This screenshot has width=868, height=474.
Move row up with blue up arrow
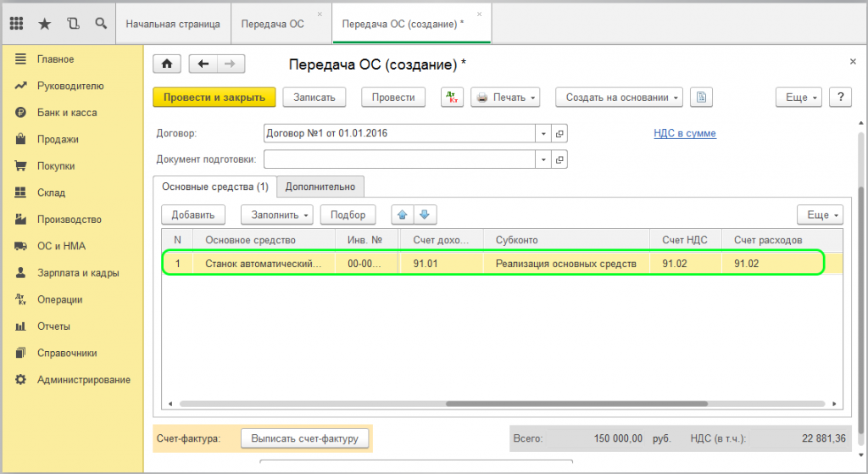[x=403, y=215]
